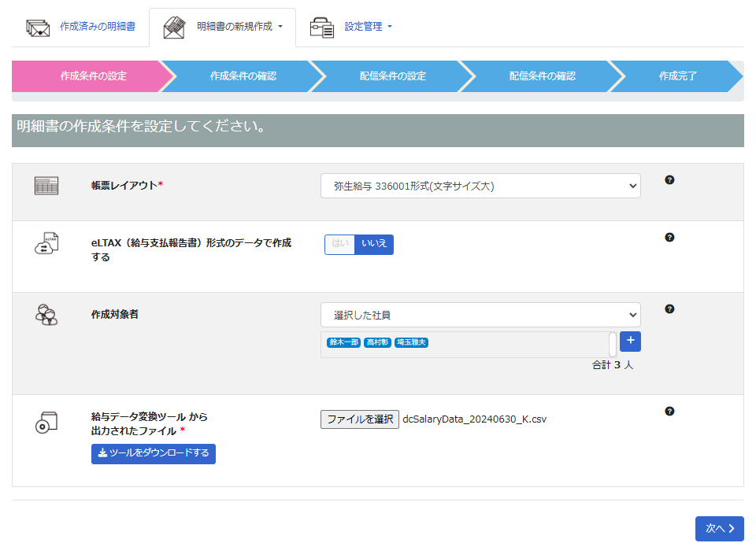Open the 作成対象者 選択した社員 dropdown

pos(480,315)
